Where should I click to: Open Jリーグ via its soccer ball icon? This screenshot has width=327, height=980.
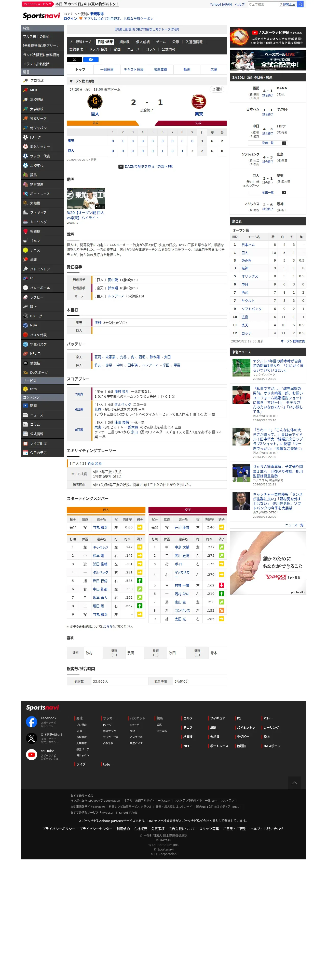coord(25,137)
